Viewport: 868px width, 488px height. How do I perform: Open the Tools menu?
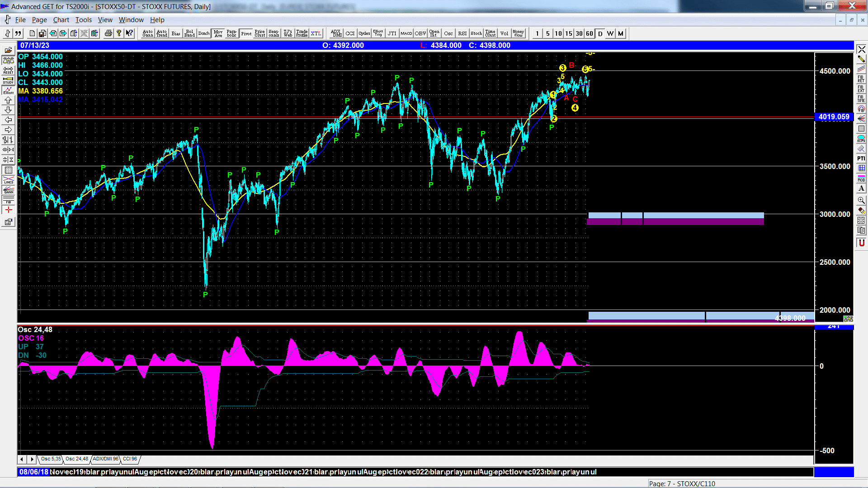coord(84,20)
